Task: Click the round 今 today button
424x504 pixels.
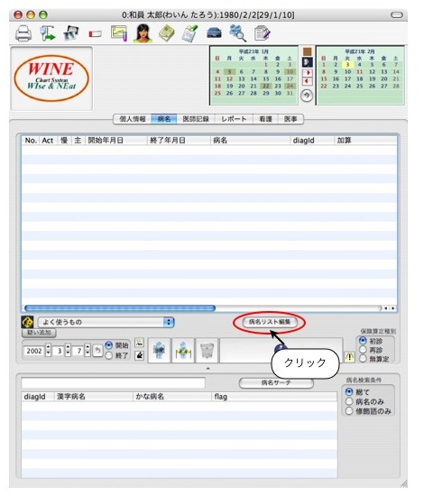Action: 307,96
